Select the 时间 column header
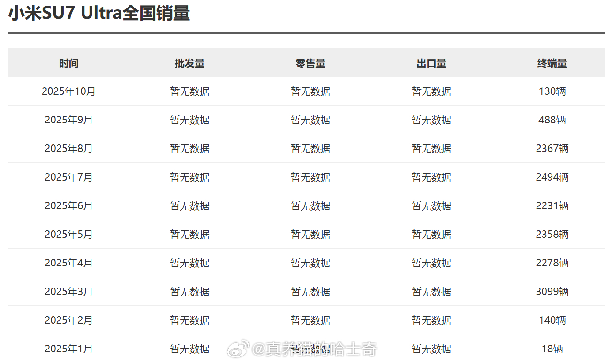Image resolution: width=605 pixels, height=364 pixels. [69, 63]
